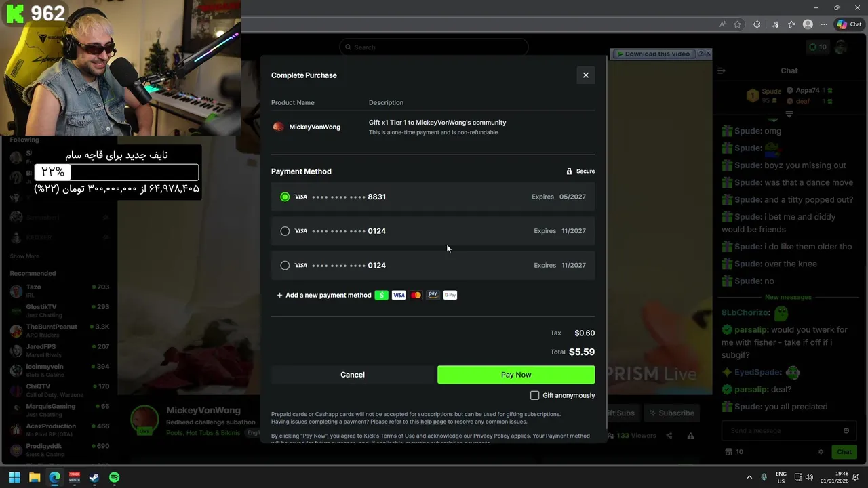Open iceinmyvein recommended channel
The height and width of the screenshot is (488, 868).
click(x=59, y=370)
